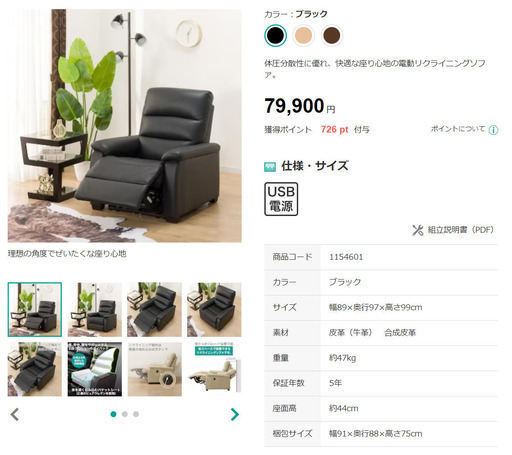
Task: Jump to third carousel page dot
Action: point(136,414)
